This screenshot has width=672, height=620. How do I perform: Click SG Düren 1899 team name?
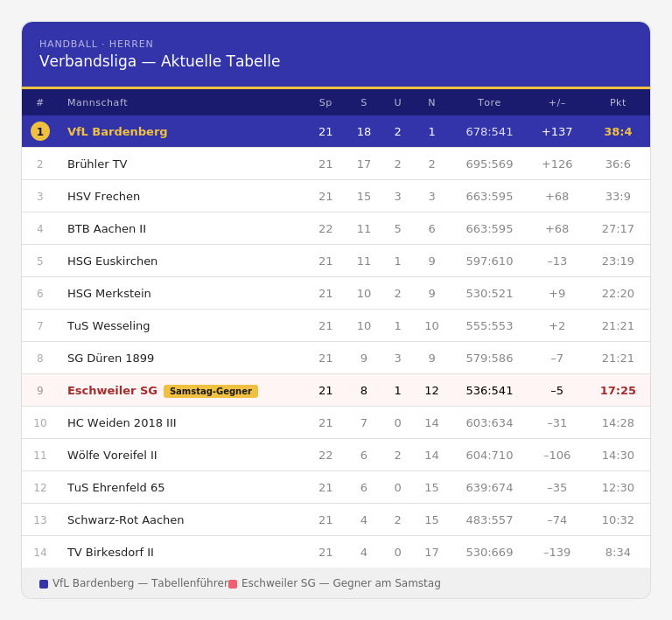[110, 358]
